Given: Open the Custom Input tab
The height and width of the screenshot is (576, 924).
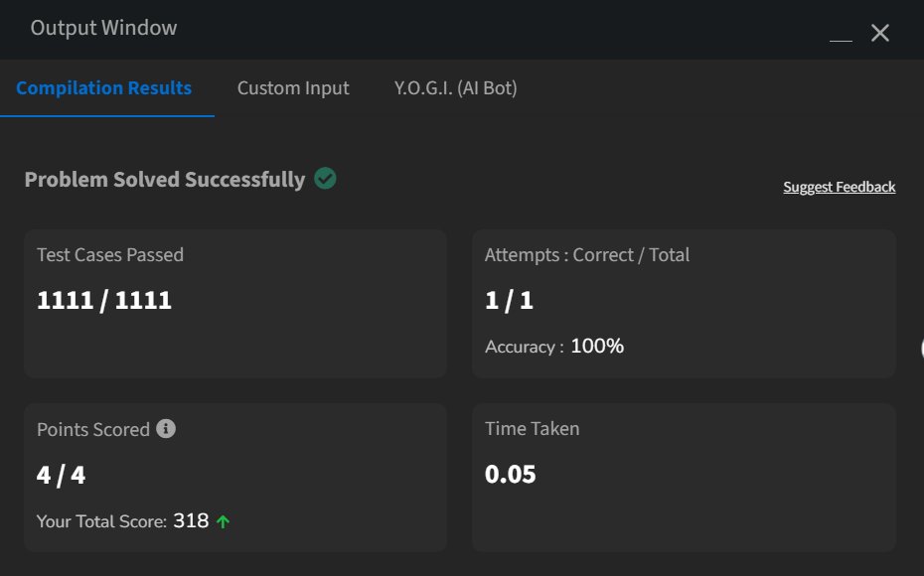Looking at the screenshot, I should (x=293, y=88).
